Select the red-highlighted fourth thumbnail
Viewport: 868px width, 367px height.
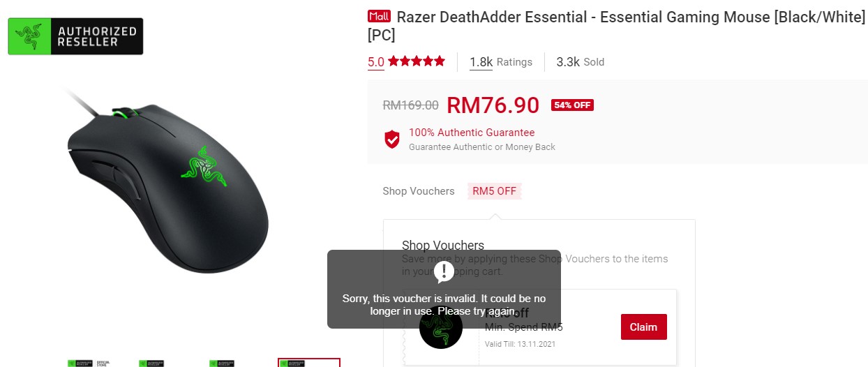[309, 363]
